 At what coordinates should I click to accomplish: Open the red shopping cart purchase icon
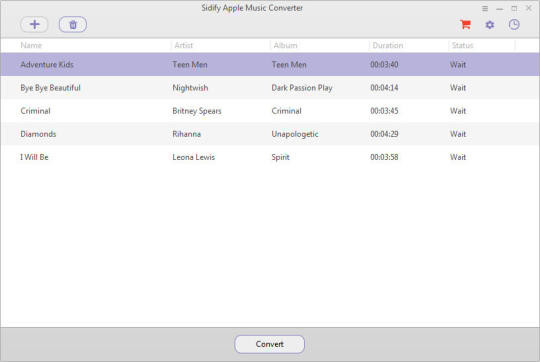click(465, 24)
